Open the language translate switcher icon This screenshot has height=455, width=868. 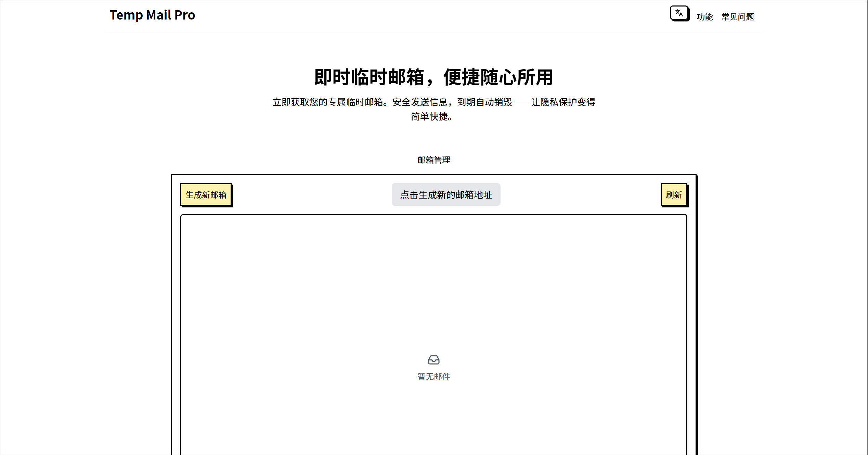click(x=679, y=13)
